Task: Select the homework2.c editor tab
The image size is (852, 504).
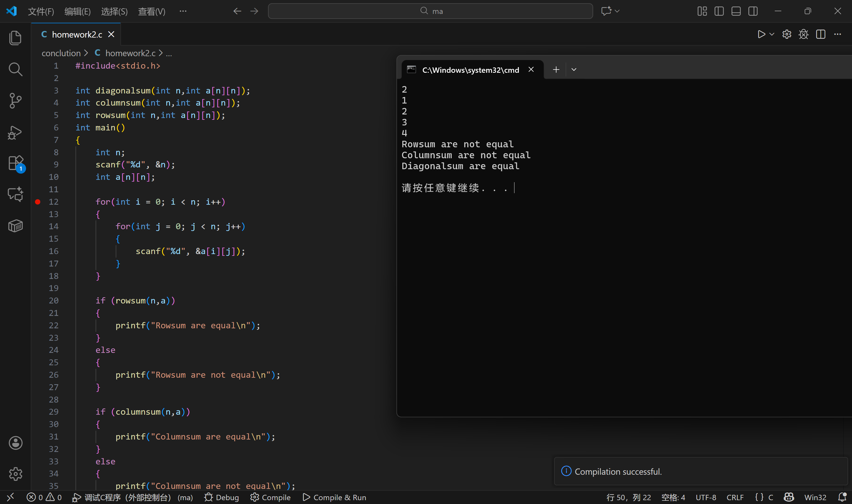Action: click(x=77, y=34)
